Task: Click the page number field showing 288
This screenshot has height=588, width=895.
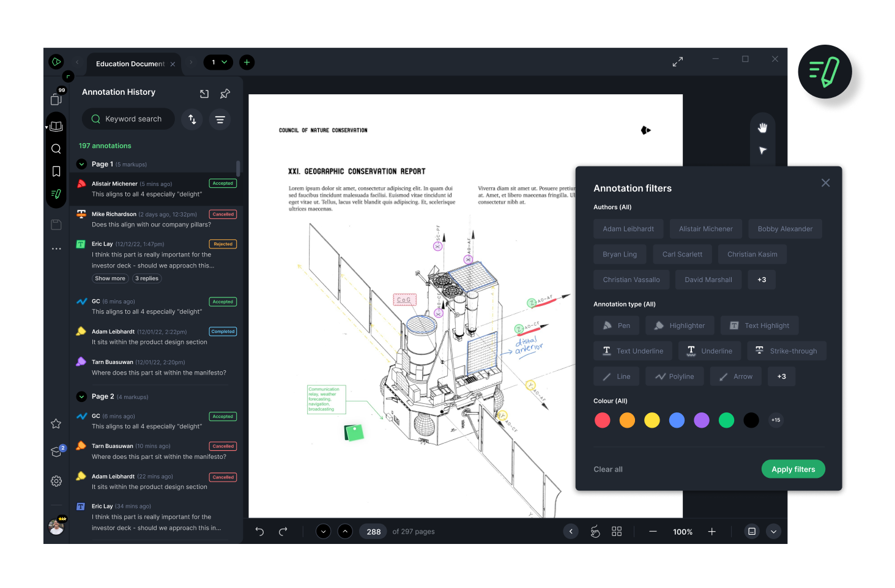Action: click(x=373, y=531)
